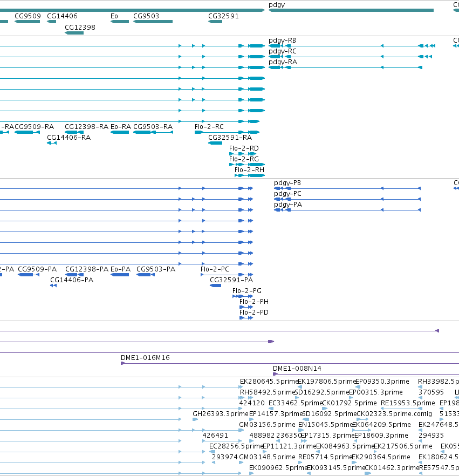Select the 426491 feature label
This screenshot has height=476, width=459.
(x=215, y=436)
